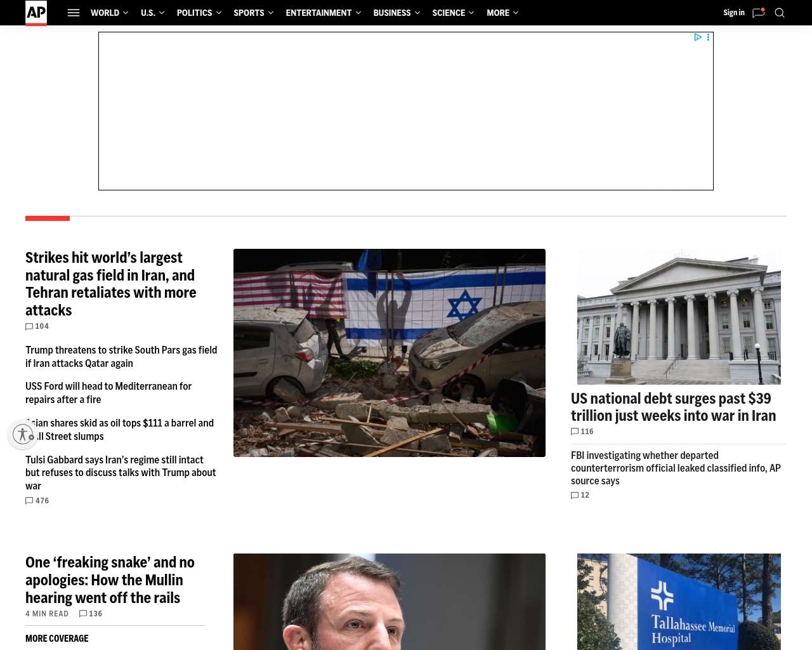The width and height of the screenshot is (812, 650).
Task: Click the damaged cars and Israeli flag photo
Action: [x=390, y=353]
